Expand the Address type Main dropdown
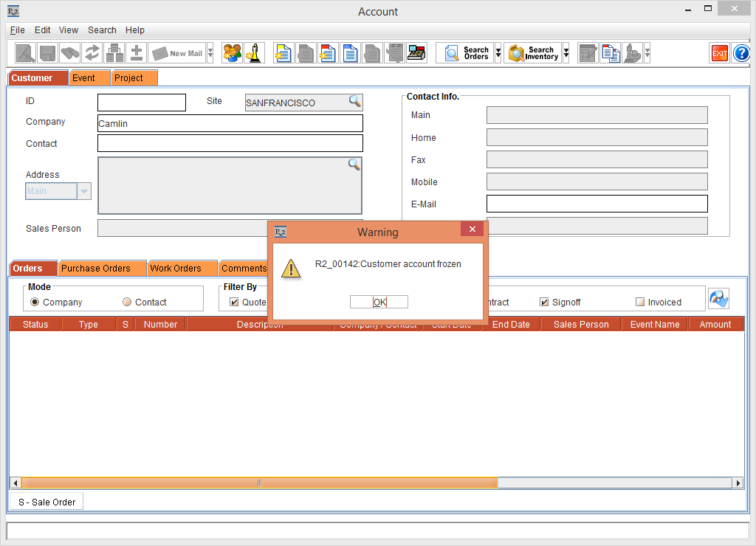 click(84, 191)
